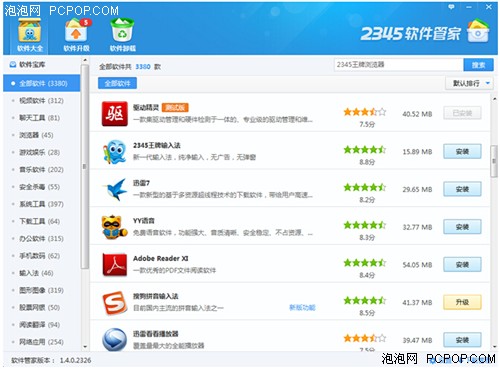Select the 浏览器 (45) category
The width and height of the screenshot is (500, 369).
[36, 135]
